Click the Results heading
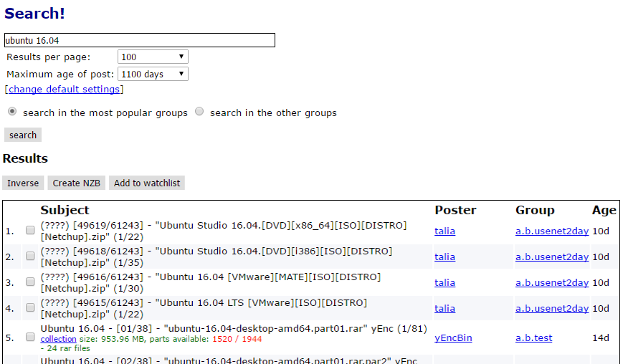The image size is (623, 364). click(25, 158)
